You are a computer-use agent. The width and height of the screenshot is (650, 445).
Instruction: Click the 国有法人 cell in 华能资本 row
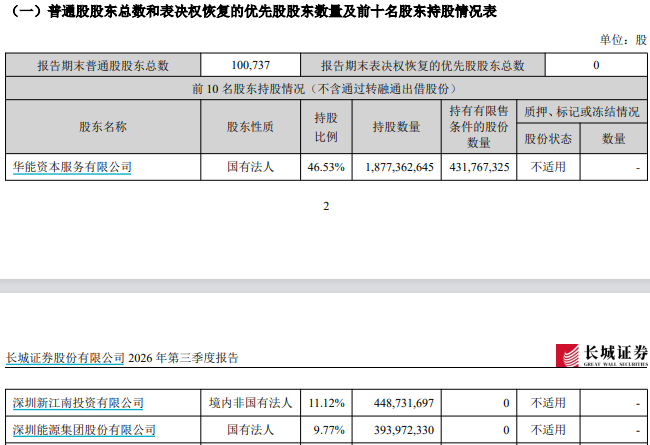click(x=250, y=167)
